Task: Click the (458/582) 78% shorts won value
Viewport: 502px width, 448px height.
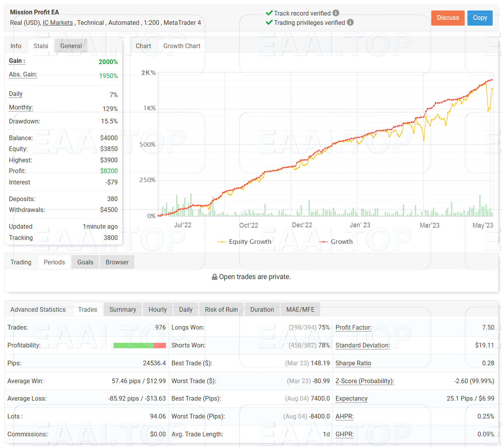Action: coord(309,346)
